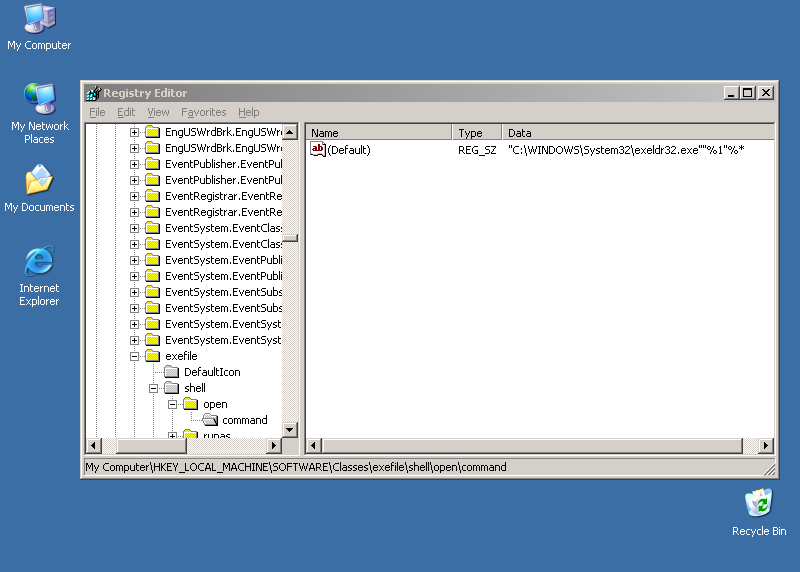Screen dimensions: 800x572
Task: Click the Type column header
Action: [x=478, y=133]
